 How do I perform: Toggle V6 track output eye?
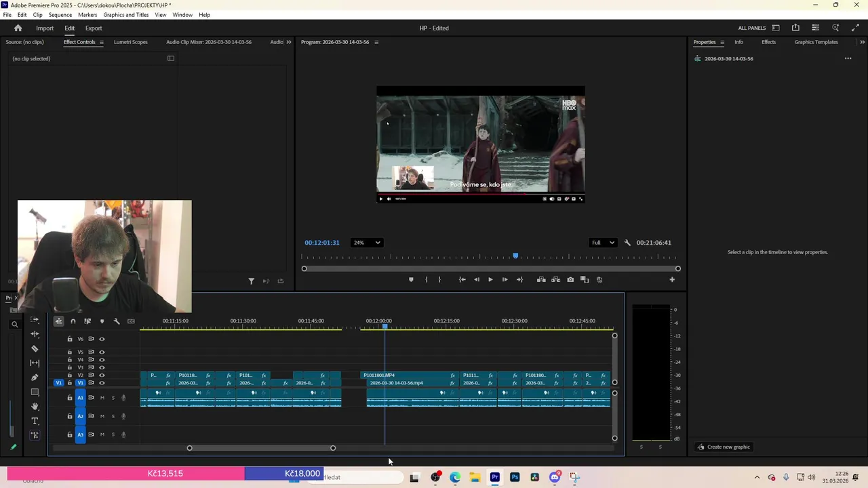click(x=102, y=339)
